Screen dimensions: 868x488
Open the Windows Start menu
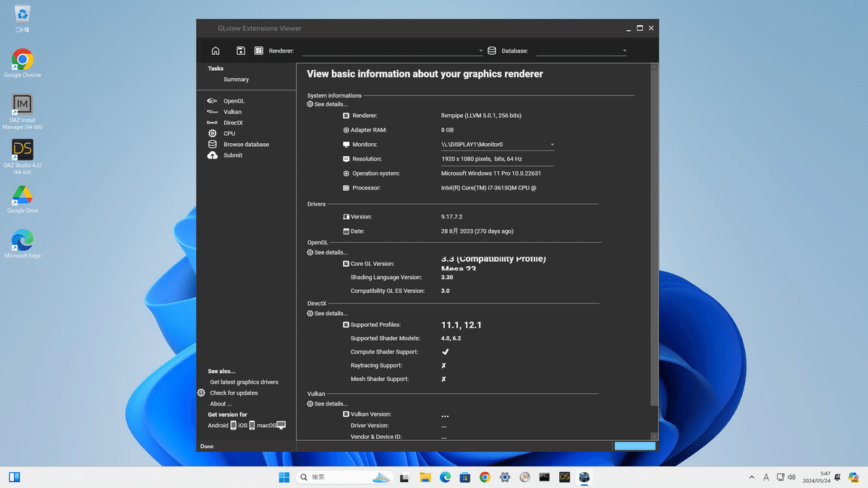pyautogui.click(x=284, y=477)
